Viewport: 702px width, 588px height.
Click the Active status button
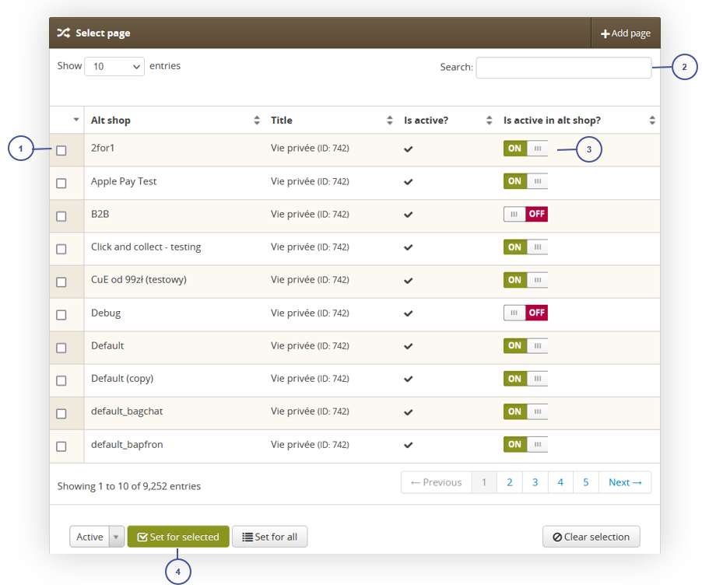point(90,537)
